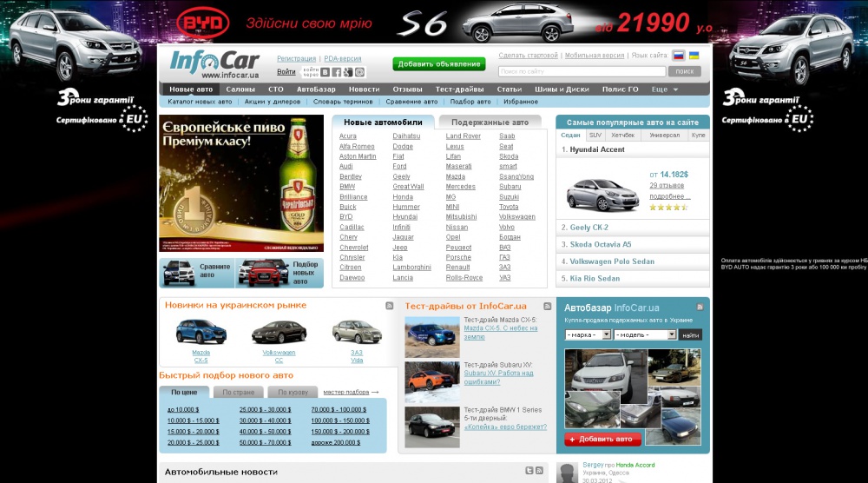The image size is (868, 483).
Task: Expand the Еще menu arrow
Action: [675, 89]
